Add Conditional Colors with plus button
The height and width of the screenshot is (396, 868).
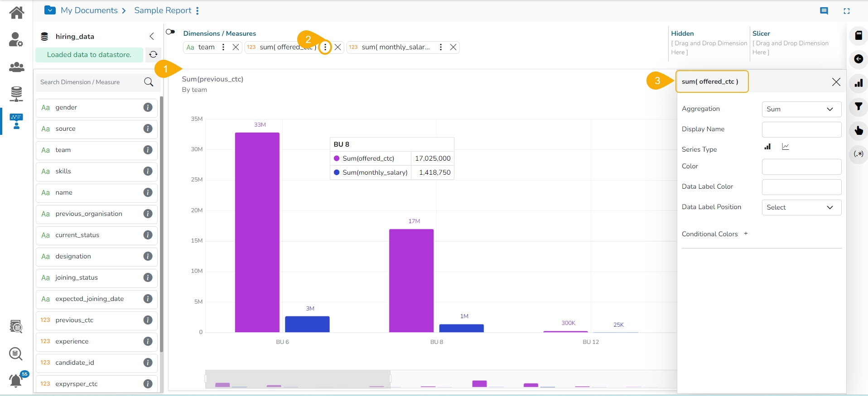(x=746, y=234)
